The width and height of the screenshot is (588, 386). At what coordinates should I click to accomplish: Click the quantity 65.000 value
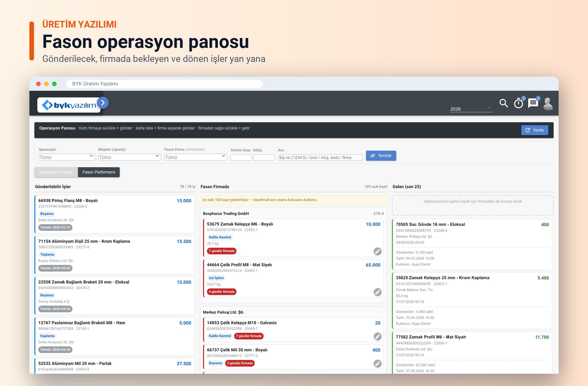(x=373, y=265)
